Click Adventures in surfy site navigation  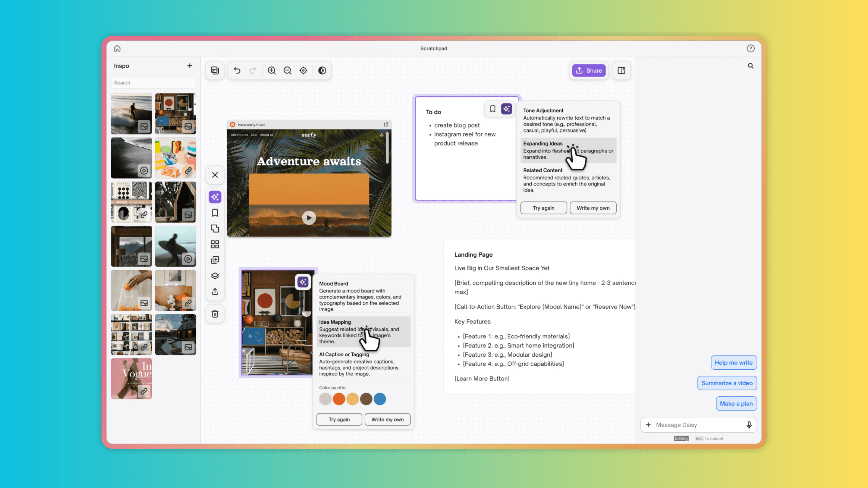pos(239,135)
